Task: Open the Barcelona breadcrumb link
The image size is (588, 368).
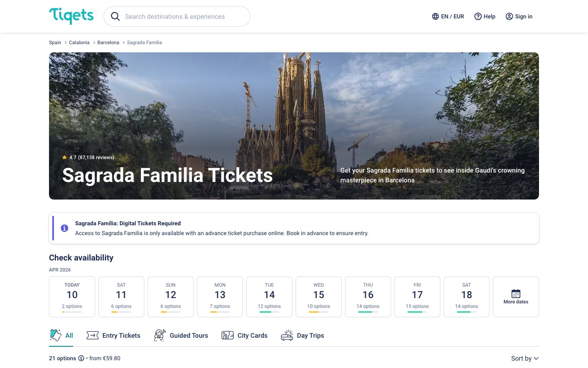Action: tap(108, 43)
